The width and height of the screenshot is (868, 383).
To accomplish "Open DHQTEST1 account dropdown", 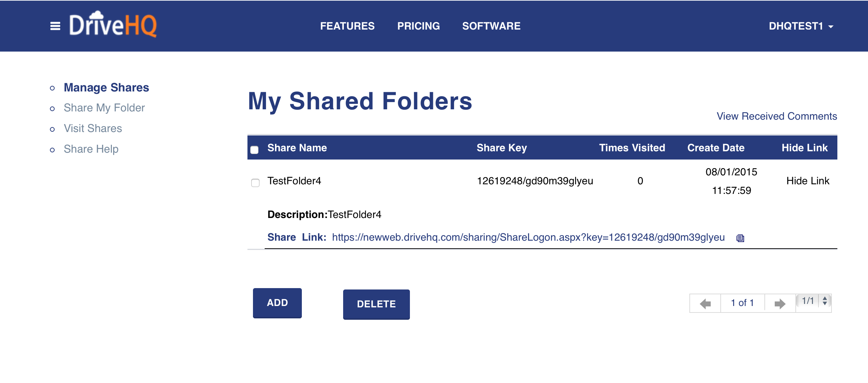I will tap(801, 26).
